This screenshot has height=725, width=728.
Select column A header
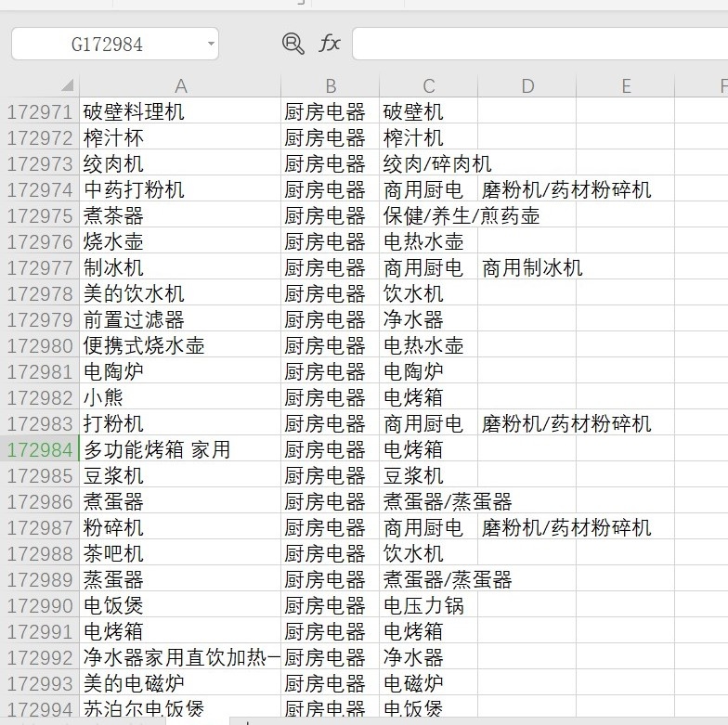[x=180, y=85]
